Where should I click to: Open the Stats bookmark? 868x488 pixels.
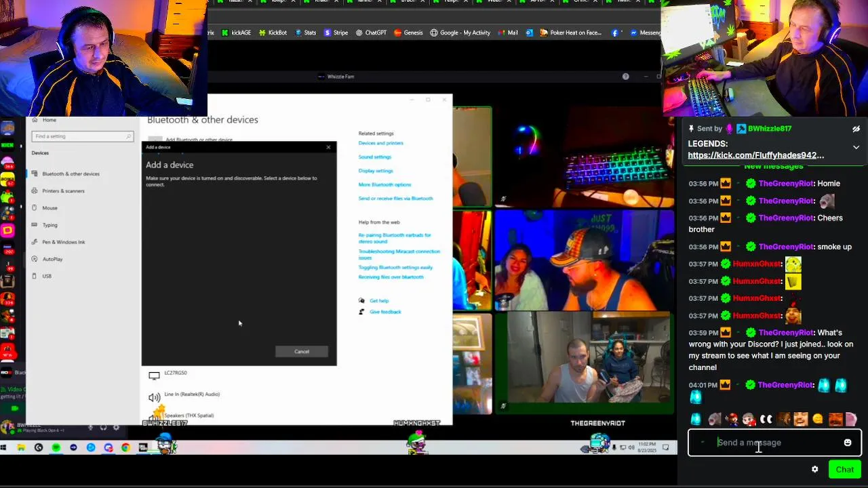coord(305,33)
